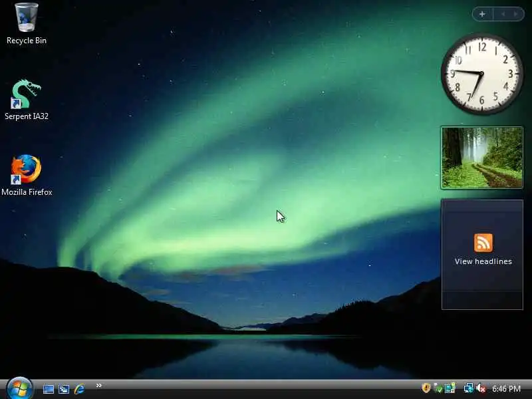The width and height of the screenshot is (532, 399).
Task: Click the orange RSS feed icon
Action: (483, 243)
